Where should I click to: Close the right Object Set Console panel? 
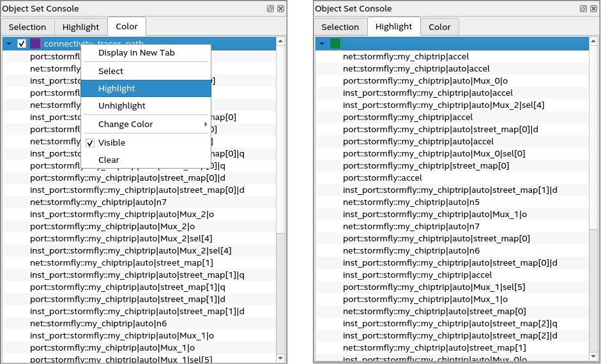(x=593, y=9)
